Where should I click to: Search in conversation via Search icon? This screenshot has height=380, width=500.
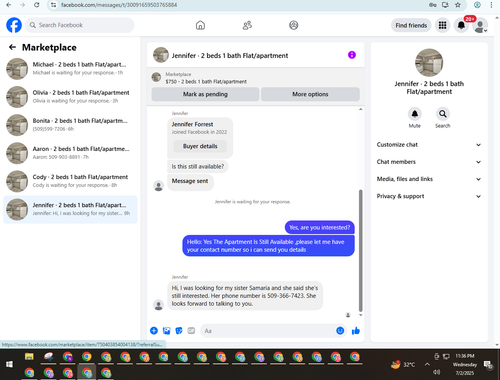(443, 114)
